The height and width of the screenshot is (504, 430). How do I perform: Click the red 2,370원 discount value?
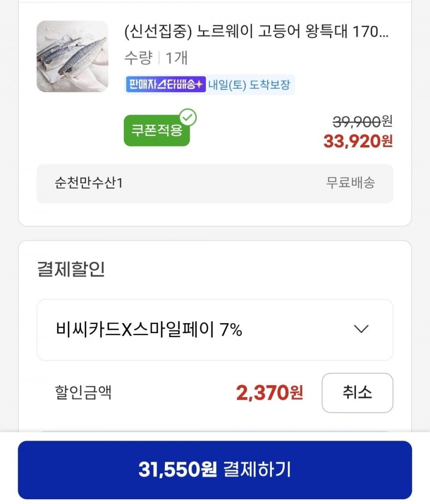pos(269,393)
